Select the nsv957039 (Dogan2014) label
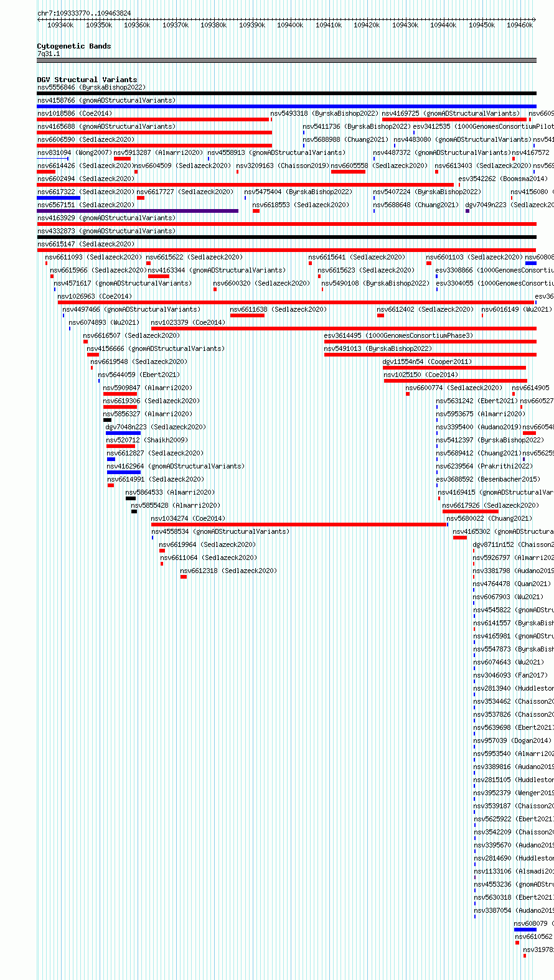Screen dimensions: 554x980 [x=512, y=740]
